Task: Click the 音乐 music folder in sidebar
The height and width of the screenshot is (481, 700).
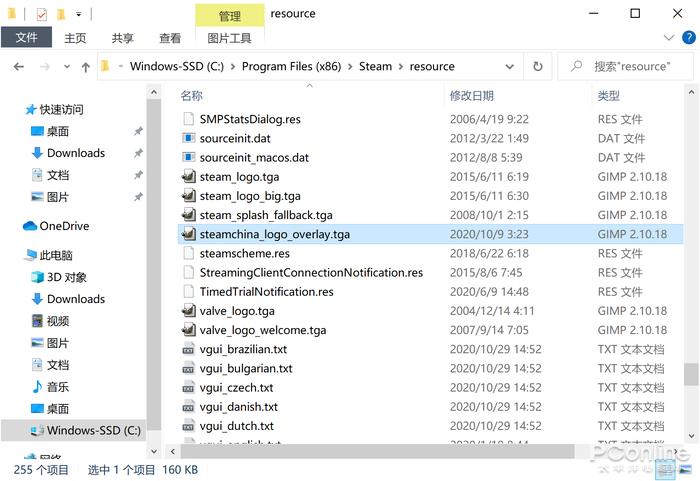Action: click(x=58, y=386)
